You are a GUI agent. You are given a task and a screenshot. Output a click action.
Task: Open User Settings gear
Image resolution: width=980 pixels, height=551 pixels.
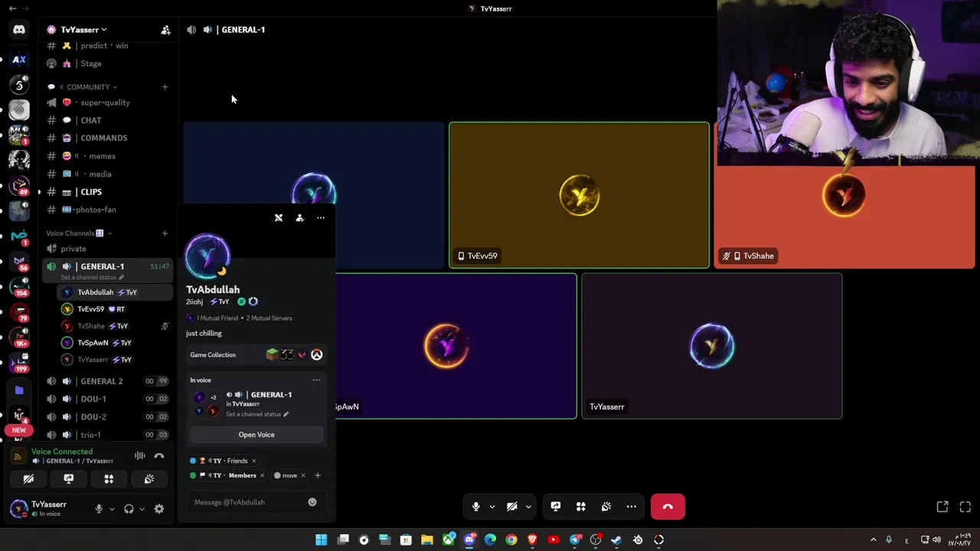click(x=159, y=509)
